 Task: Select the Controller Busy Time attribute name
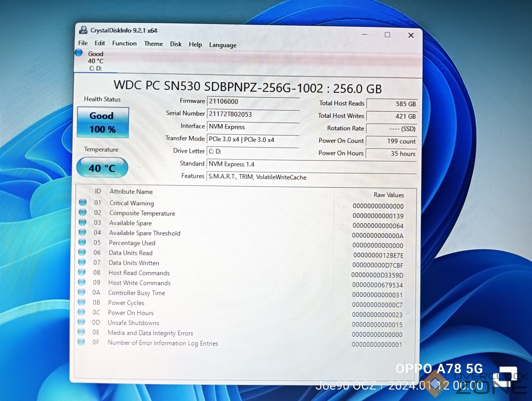(137, 293)
